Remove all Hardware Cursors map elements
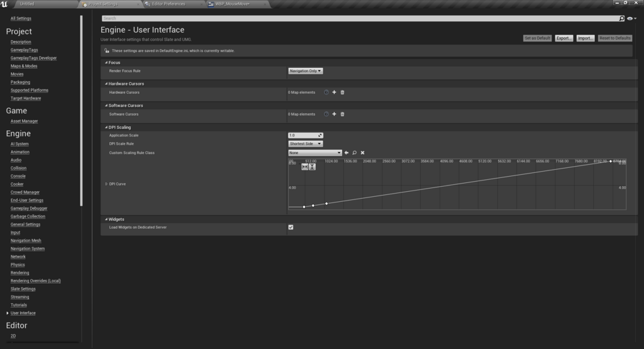644x349 pixels. pos(343,92)
